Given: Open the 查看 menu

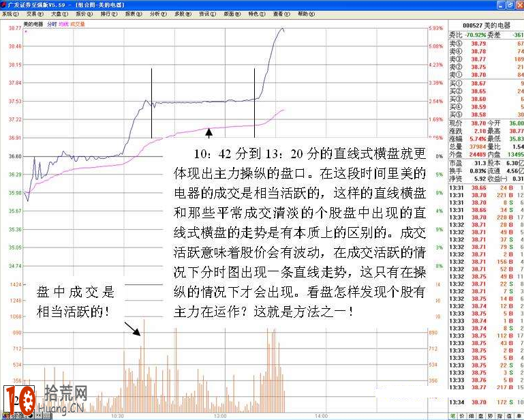Looking at the screenshot, I should [x=281, y=14].
